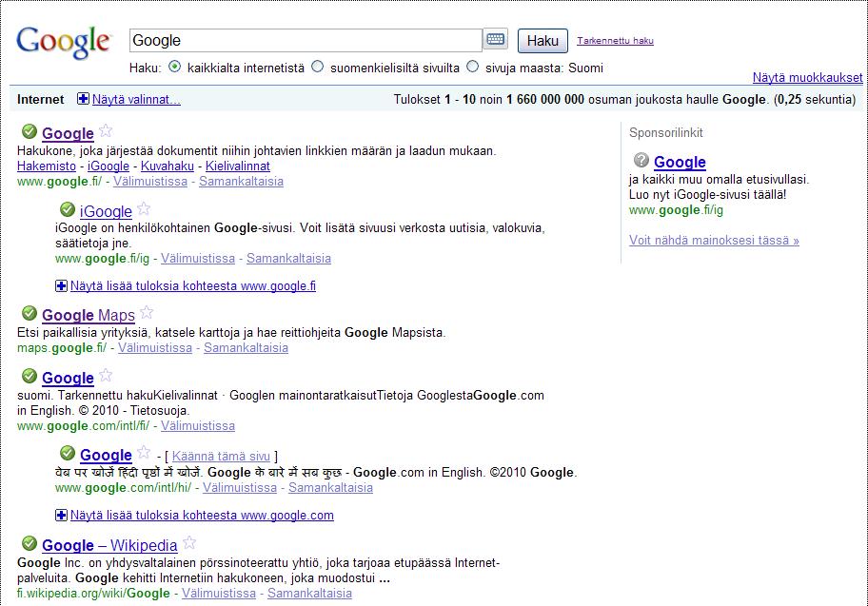Open 'Tarkennettu haku' advanced search link
868x606 pixels.
click(615, 40)
